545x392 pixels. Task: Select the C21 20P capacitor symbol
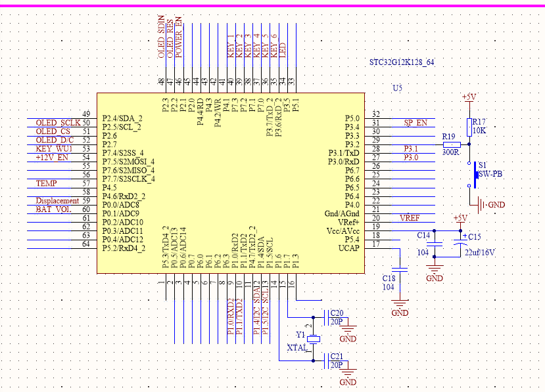coord(327,360)
